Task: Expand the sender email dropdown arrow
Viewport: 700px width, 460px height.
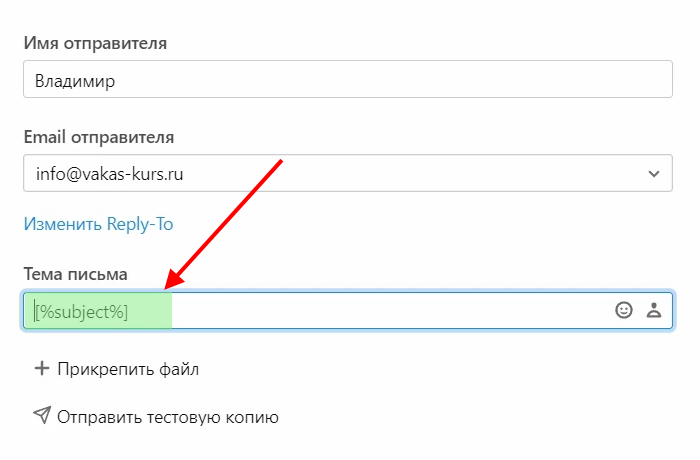Action: coord(654,174)
